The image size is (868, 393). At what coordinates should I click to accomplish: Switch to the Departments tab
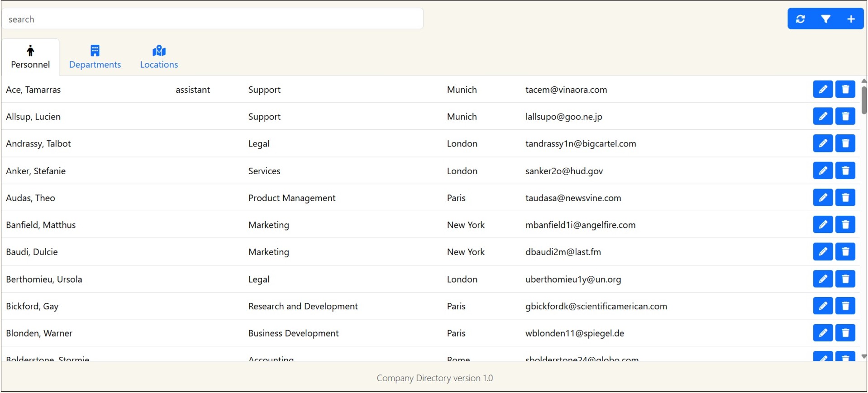95,57
